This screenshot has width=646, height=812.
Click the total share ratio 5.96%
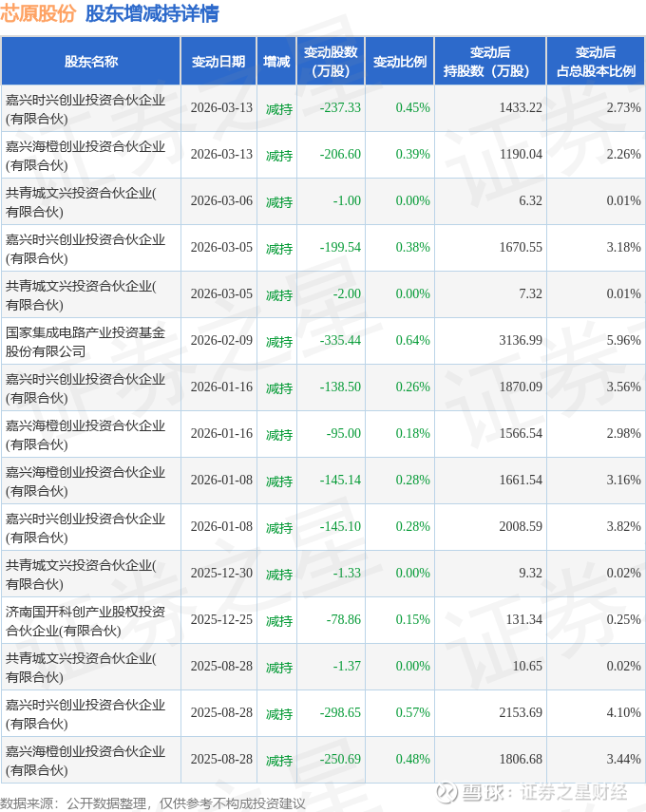(624, 340)
